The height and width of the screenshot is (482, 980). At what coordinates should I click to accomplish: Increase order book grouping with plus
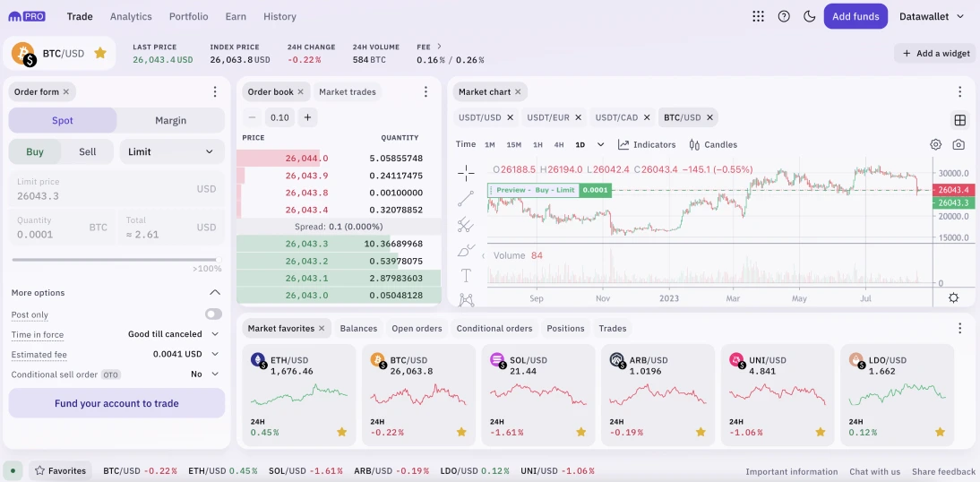[307, 116]
